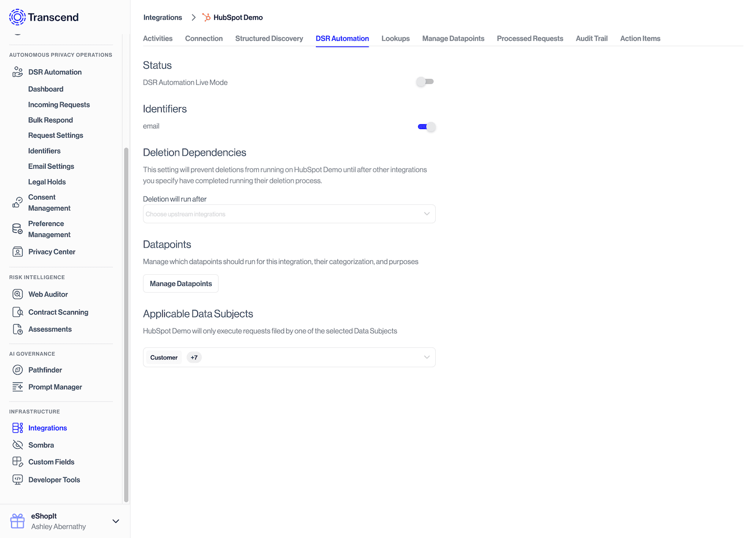Navigate via the Integrations breadcrumb link

point(163,17)
